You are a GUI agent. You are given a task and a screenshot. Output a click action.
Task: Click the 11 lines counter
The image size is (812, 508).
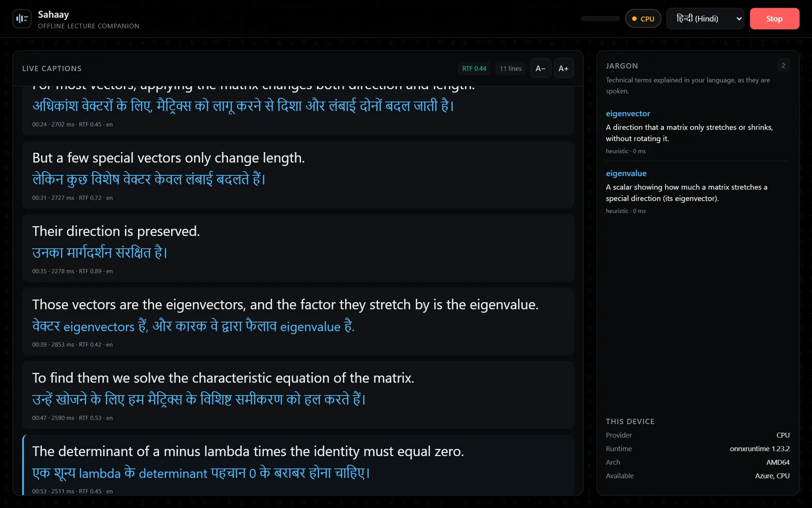point(511,69)
